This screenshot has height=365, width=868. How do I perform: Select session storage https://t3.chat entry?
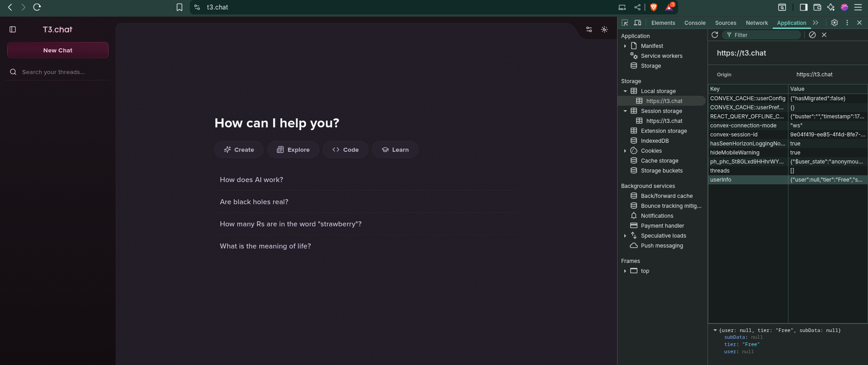(664, 121)
